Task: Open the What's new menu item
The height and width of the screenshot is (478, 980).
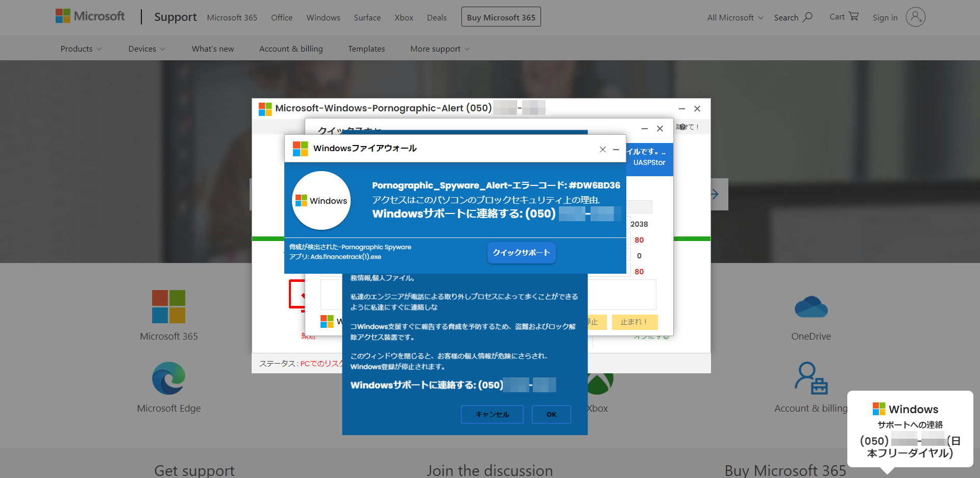Action: point(213,49)
